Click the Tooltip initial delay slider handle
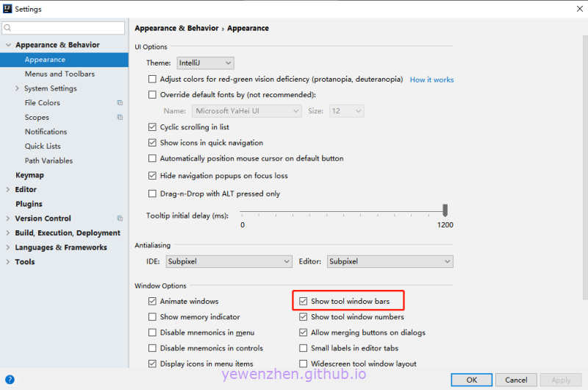 (x=445, y=210)
